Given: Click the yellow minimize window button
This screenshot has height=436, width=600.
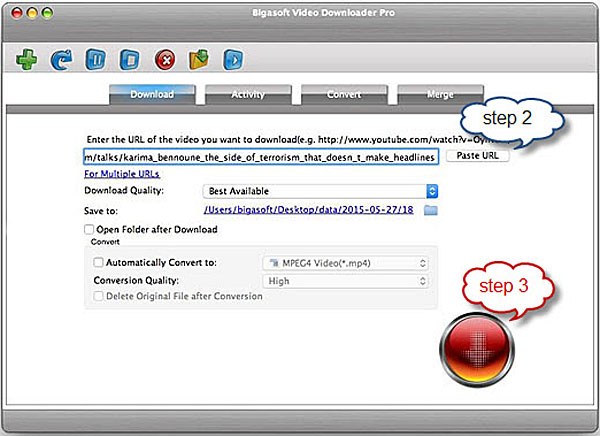Looking at the screenshot, I should pyautogui.click(x=32, y=13).
